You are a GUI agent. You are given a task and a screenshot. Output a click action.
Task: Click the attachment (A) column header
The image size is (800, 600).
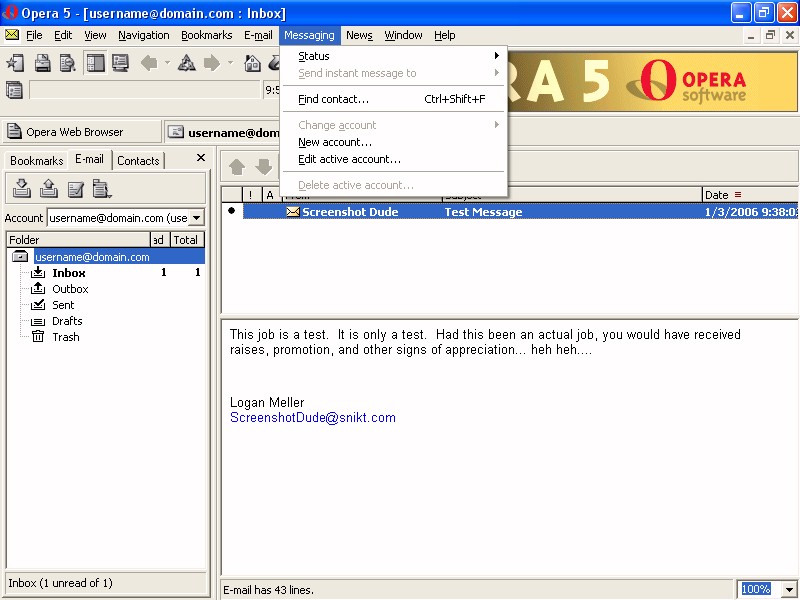pos(270,195)
